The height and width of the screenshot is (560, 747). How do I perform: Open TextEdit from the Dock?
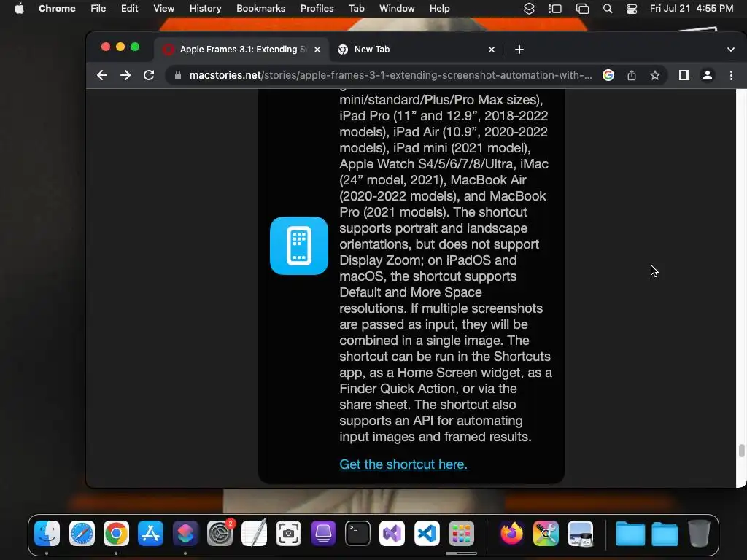click(255, 533)
